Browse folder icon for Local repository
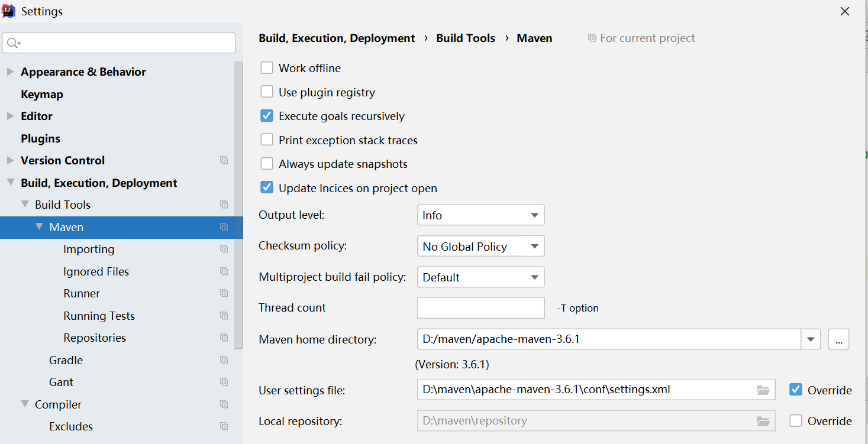 tap(763, 421)
